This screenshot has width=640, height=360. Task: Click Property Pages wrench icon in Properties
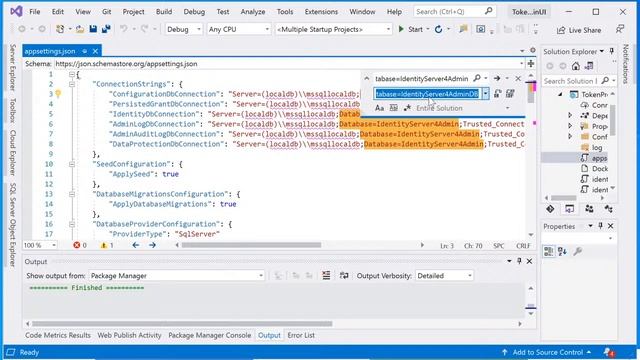click(577, 251)
